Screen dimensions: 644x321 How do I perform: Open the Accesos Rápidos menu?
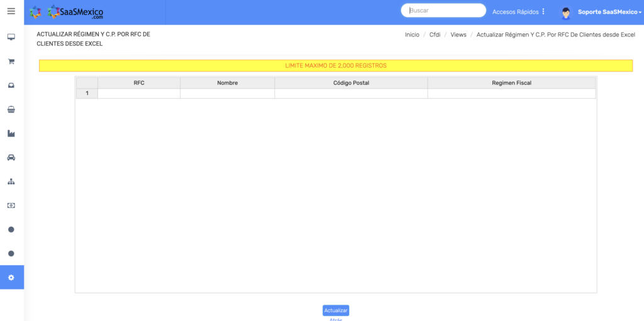[x=519, y=12]
